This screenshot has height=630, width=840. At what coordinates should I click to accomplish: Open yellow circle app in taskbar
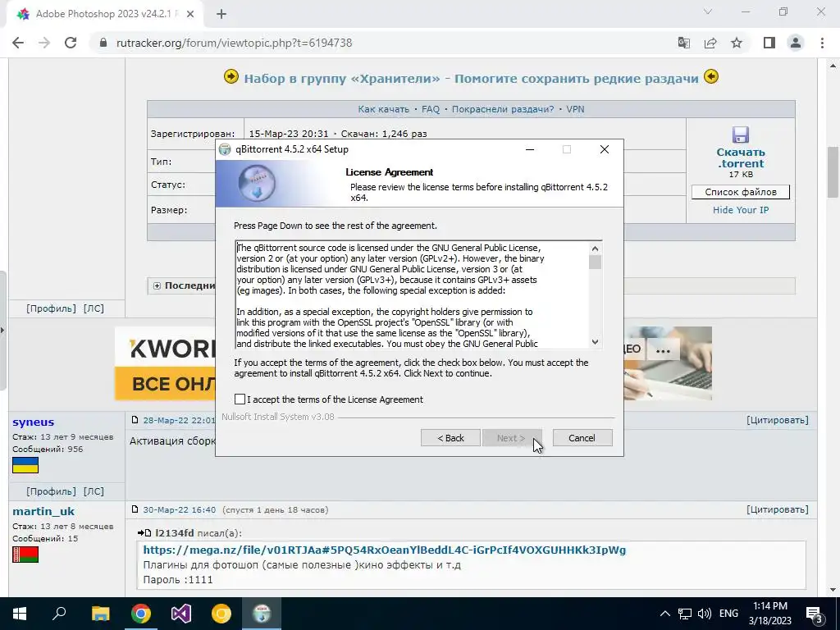(x=221, y=614)
